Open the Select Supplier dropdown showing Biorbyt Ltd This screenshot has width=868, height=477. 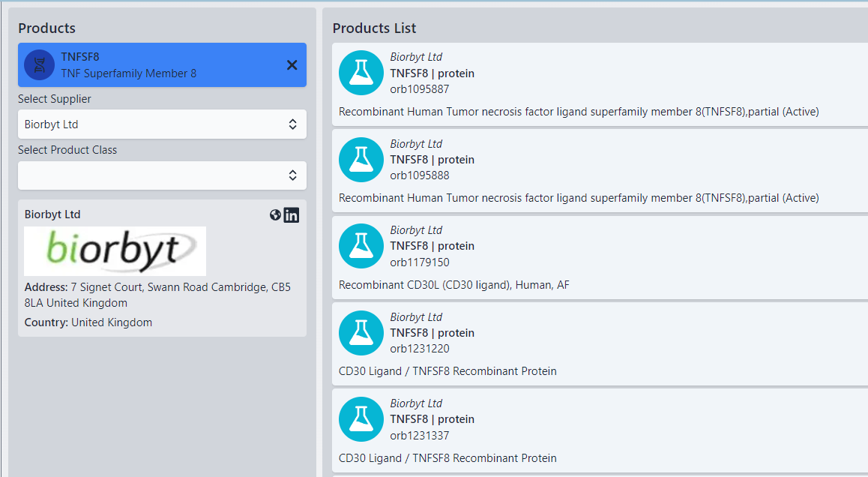pyautogui.click(x=162, y=124)
